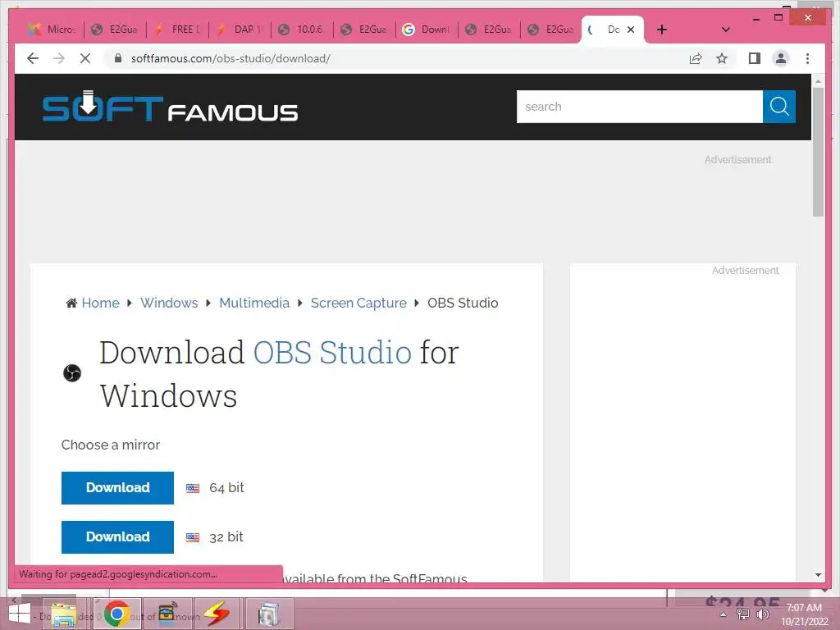Click the home icon in breadcrumb

pyautogui.click(x=71, y=304)
